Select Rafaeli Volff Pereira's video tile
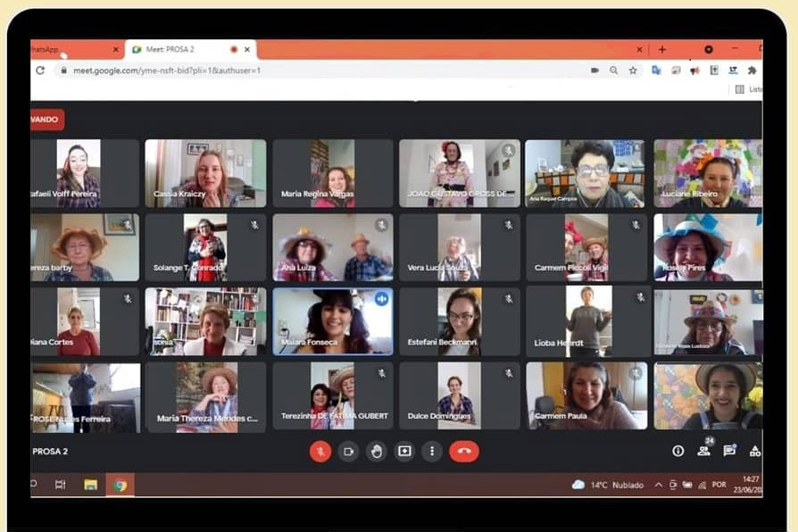Screen dimensions: 798x532 [85, 173]
